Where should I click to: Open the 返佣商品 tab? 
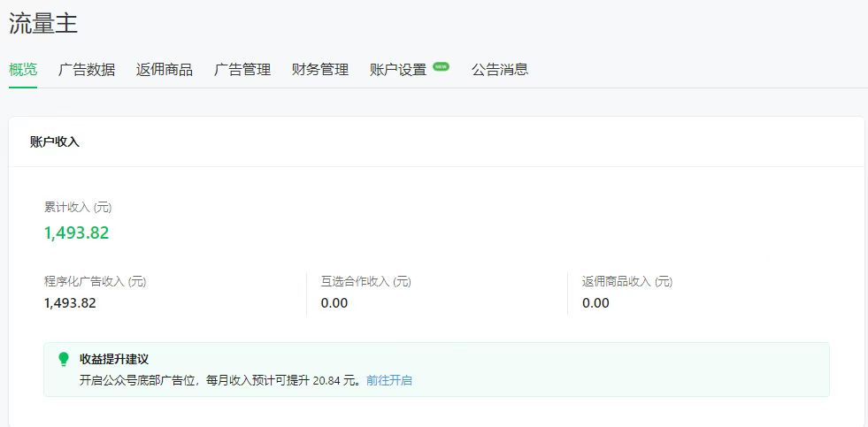(x=165, y=70)
